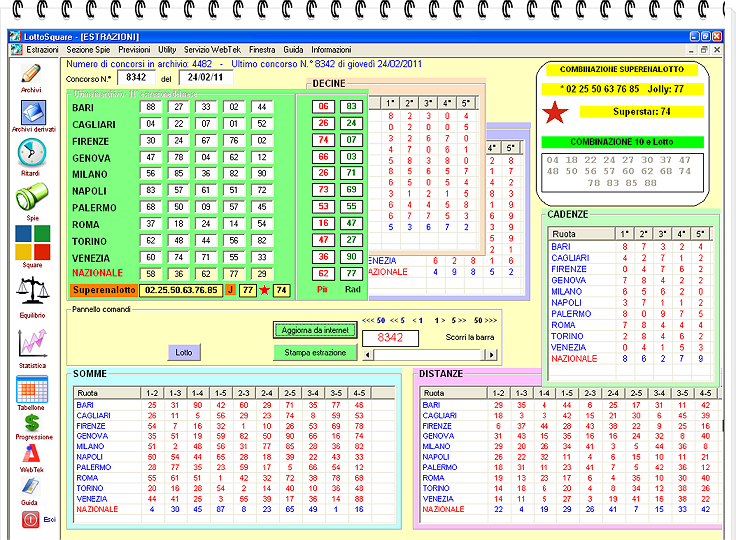The image size is (736, 540).
Task: Open the Utility menu
Action: 167,49
